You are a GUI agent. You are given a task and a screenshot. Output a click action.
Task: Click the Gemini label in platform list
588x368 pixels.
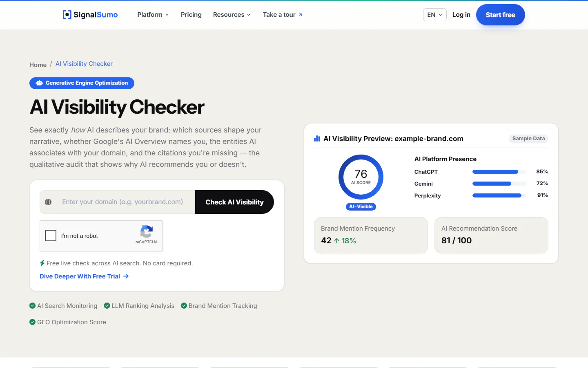pos(423,184)
